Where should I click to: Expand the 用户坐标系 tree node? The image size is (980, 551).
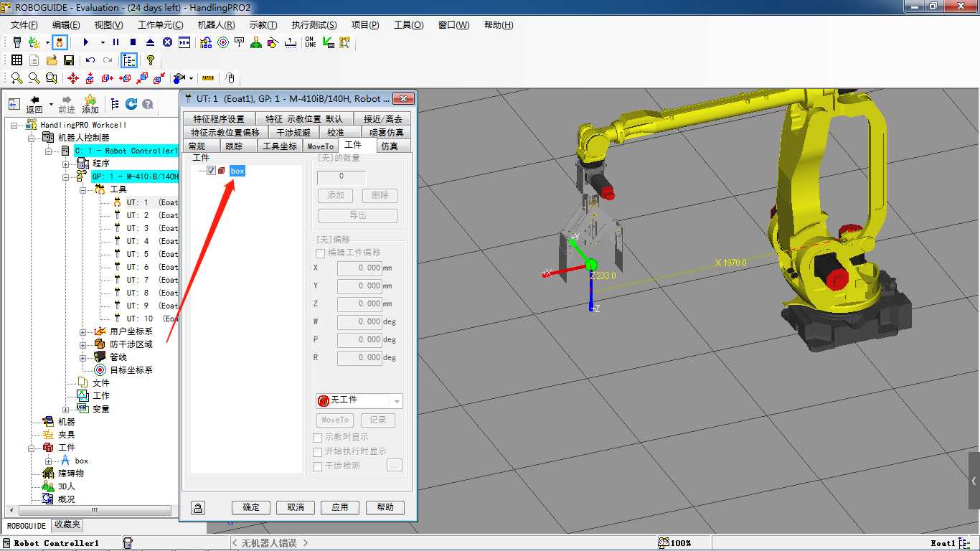coord(83,331)
